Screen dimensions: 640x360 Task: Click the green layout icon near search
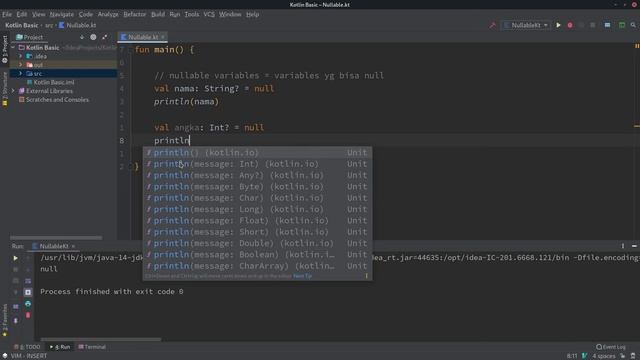[622, 25]
